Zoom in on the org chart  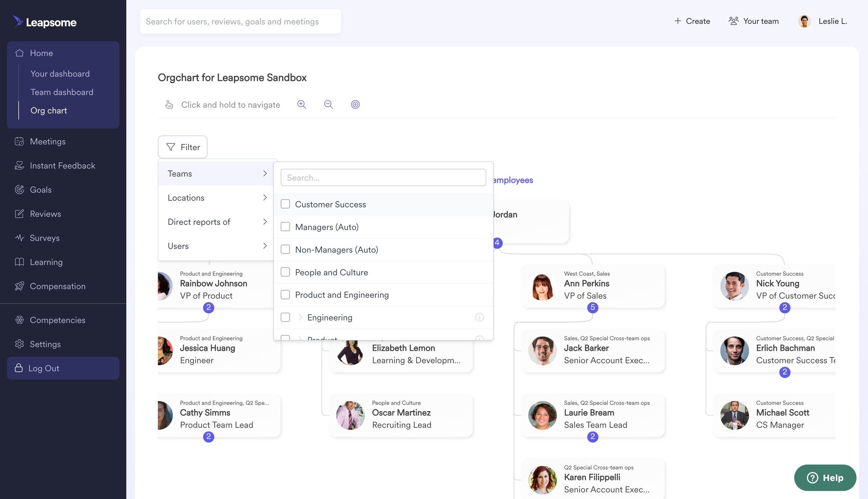click(x=302, y=105)
